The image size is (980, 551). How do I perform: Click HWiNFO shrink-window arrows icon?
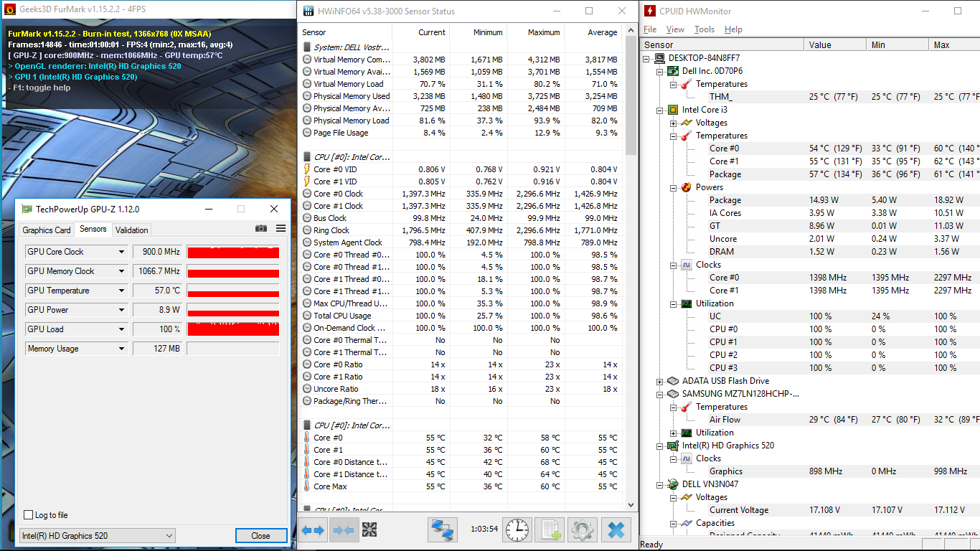344,530
